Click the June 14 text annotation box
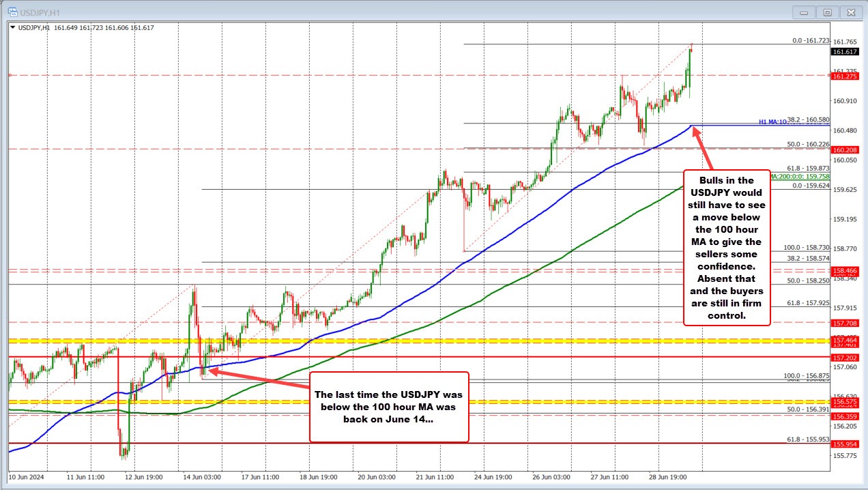This screenshot has width=868, height=490. pos(389,408)
